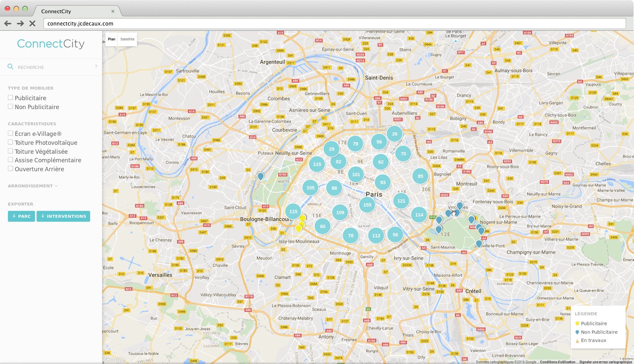The height and width of the screenshot is (364, 634).
Task: Click Signaler une erreur cartographique link
Action: pyautogui.click(x=605, y=362)
